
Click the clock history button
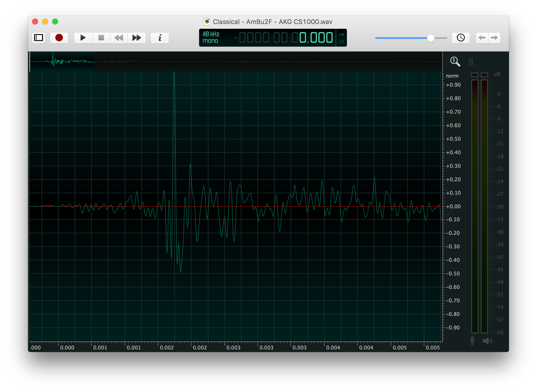click(x=461, y=38)
